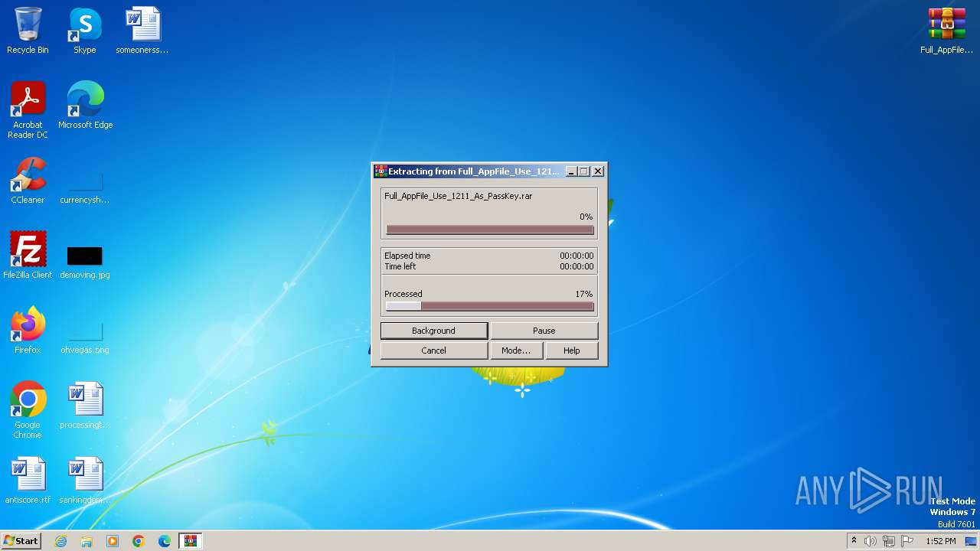Open network tray icon
Screen dimensions: 980x551
click(889, 541)
